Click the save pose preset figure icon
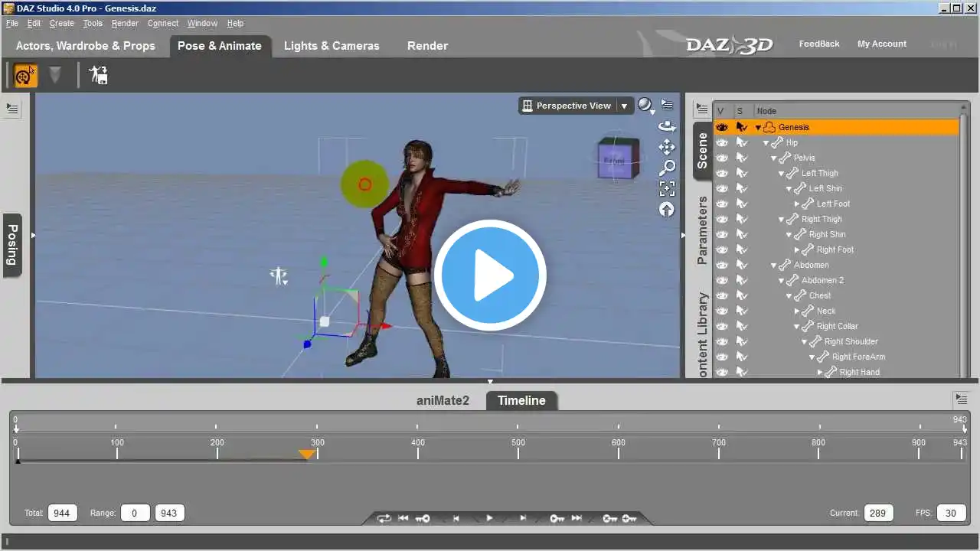The image size is (980, 551). [98, 75]
